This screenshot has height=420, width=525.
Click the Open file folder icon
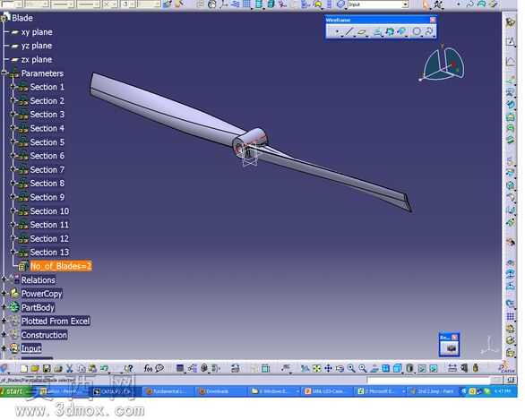[35, 368]
